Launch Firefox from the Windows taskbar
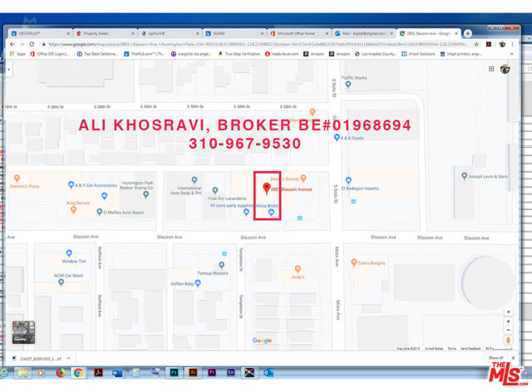Screen dimensions: 532x392 pyautogui.click(x=61, y=373)
